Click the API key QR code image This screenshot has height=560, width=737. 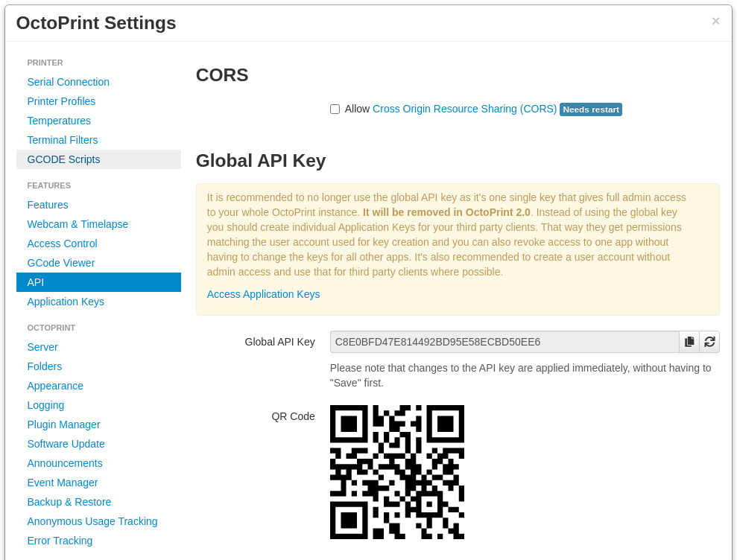[396, 471]
